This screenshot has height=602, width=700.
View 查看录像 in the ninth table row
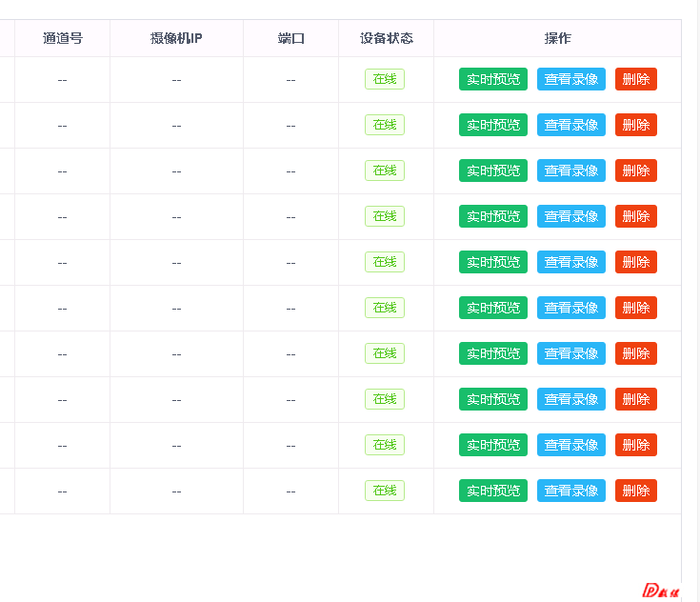pyautogui.click(x=571, y=445)
